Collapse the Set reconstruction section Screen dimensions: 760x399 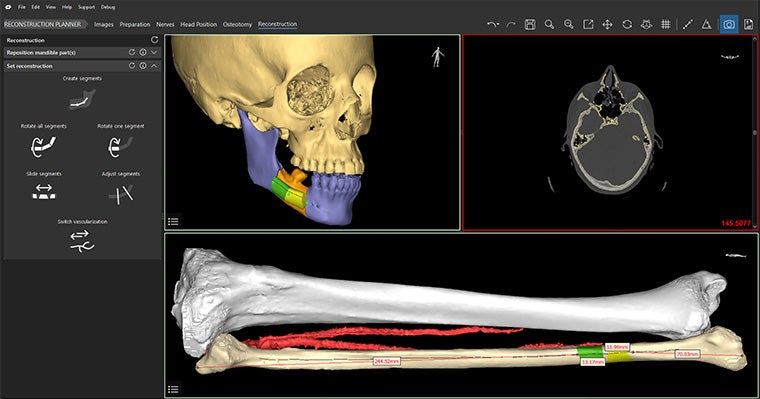pyautogui.click(x=154, y=65)
